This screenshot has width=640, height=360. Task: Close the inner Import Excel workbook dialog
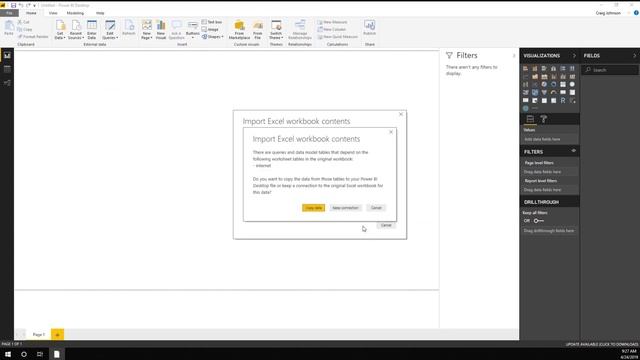[391, 132]
